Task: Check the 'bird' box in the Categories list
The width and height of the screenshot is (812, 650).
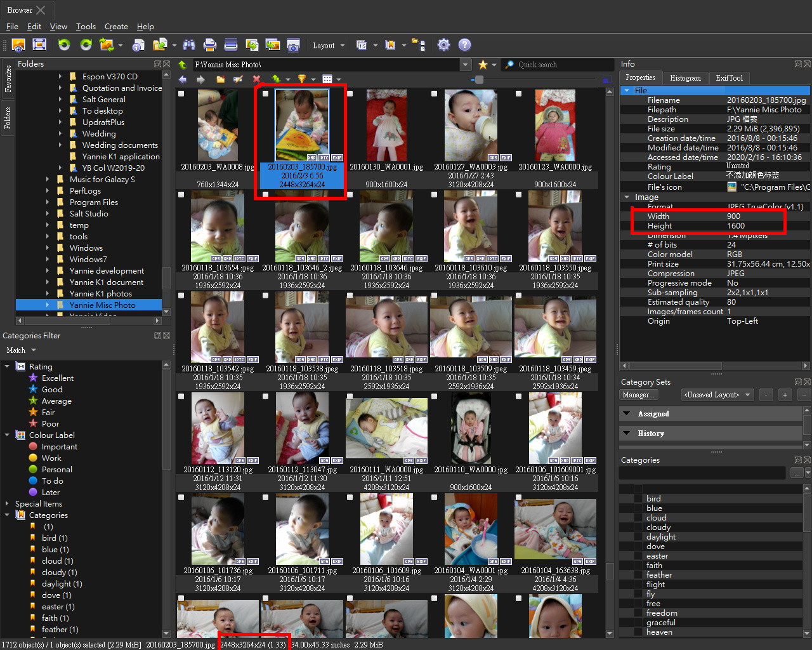Action: [x=638, y=499]
